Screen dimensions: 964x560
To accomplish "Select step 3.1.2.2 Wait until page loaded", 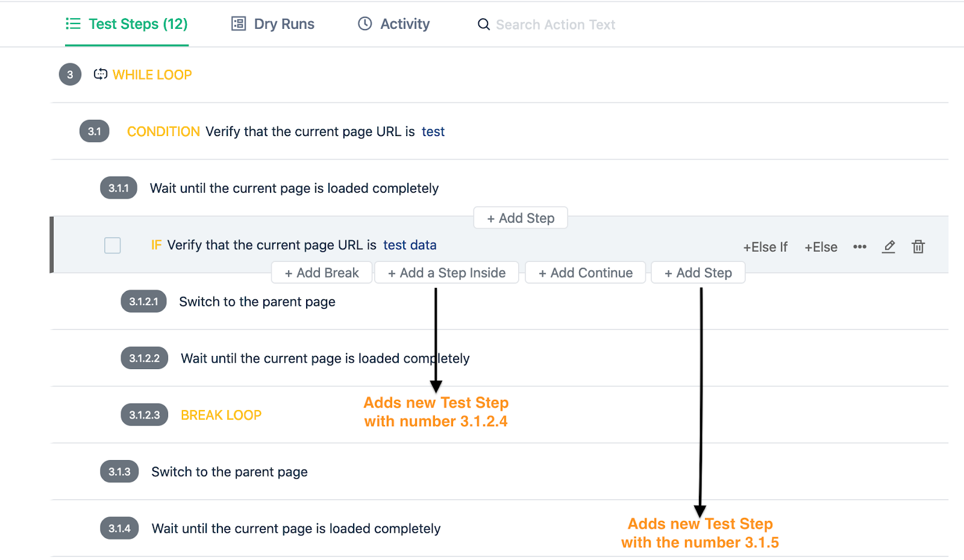I will (325, 358).
